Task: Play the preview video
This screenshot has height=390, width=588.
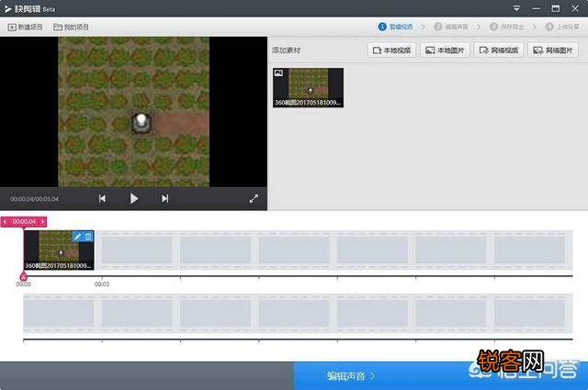Action: [134, 198]
